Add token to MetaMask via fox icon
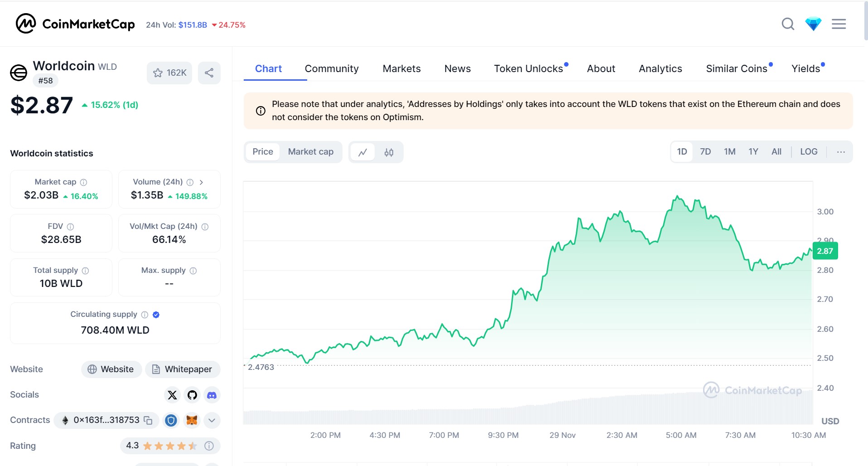This screenshot has height=466, width=868. pyautogui.click(x=192, y=420)
